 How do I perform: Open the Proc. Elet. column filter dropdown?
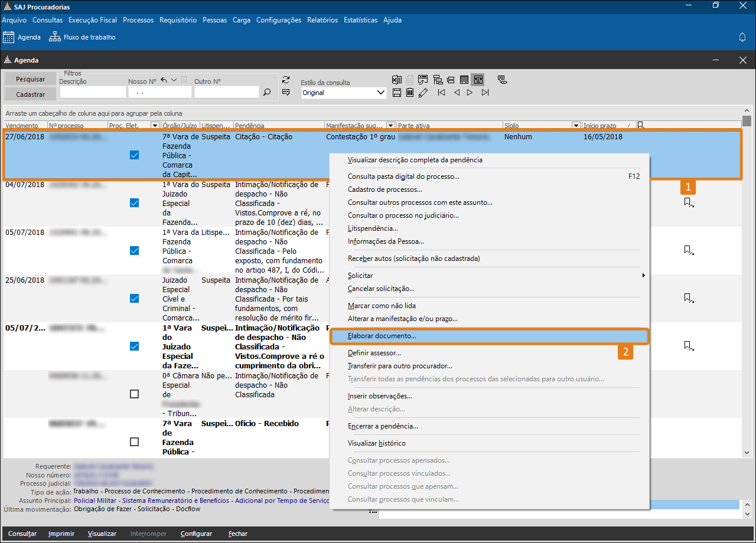[x=155, y=126]
